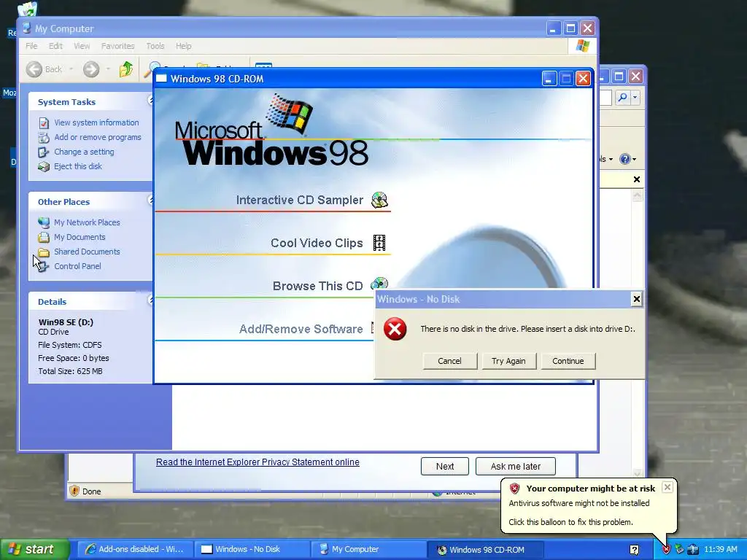Collapse the System Tasks panel
The image size is (747, 560).
click(150, 101)
